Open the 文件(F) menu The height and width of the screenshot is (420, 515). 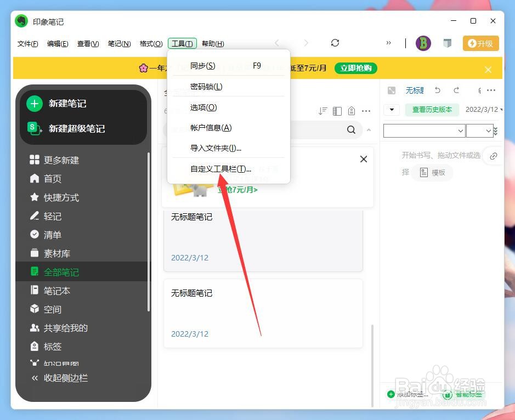(x=27, y=44)
